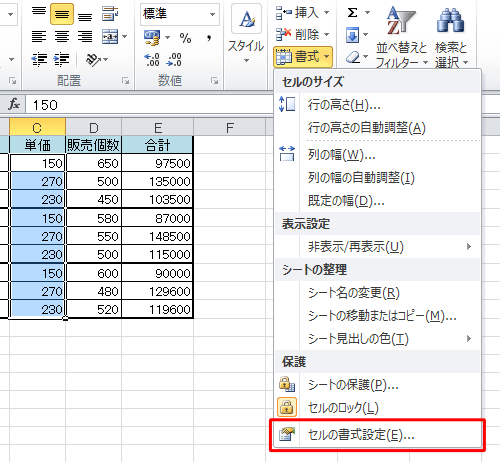Open alignment dialog launcher 配置

pos(125,80)
